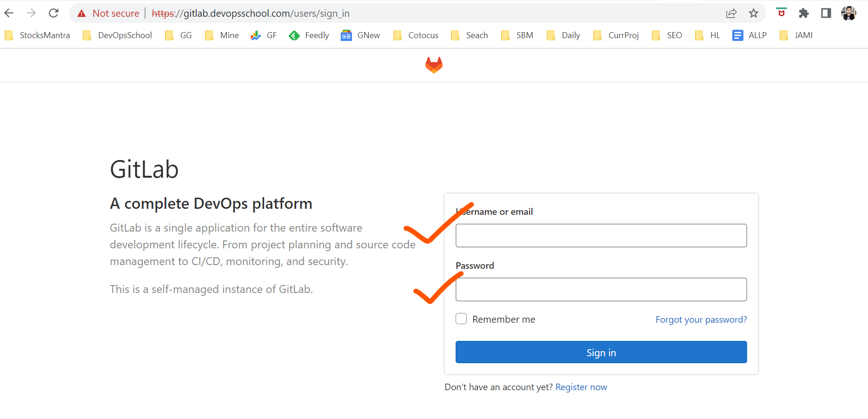Open the Extensions puzzle icon

tap(804, 13)
